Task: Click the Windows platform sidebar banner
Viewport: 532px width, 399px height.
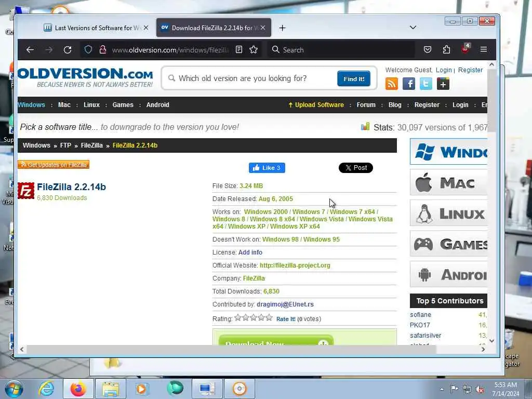Action: [448, 152]
